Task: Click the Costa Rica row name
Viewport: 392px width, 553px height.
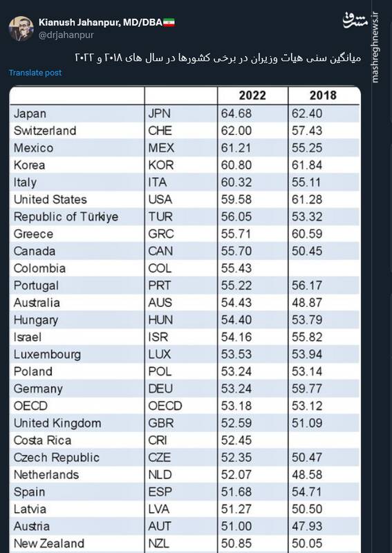Action: click(42, 440)
